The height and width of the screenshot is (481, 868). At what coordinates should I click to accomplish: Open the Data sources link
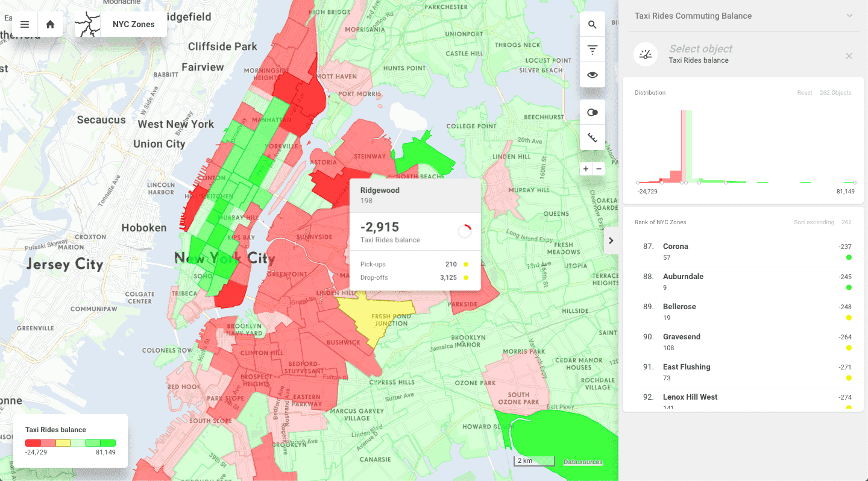583,461
